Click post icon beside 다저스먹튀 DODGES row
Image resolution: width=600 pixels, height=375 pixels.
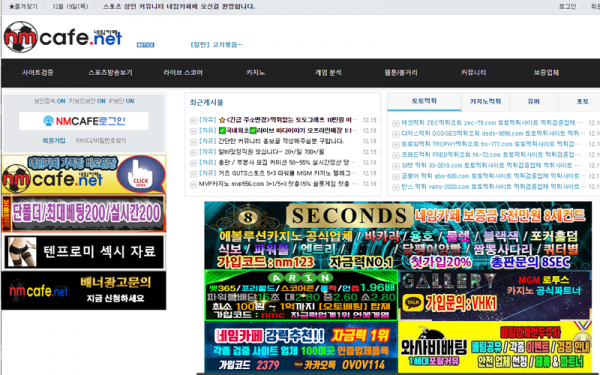pyautogui.click(x=396, y=134)
